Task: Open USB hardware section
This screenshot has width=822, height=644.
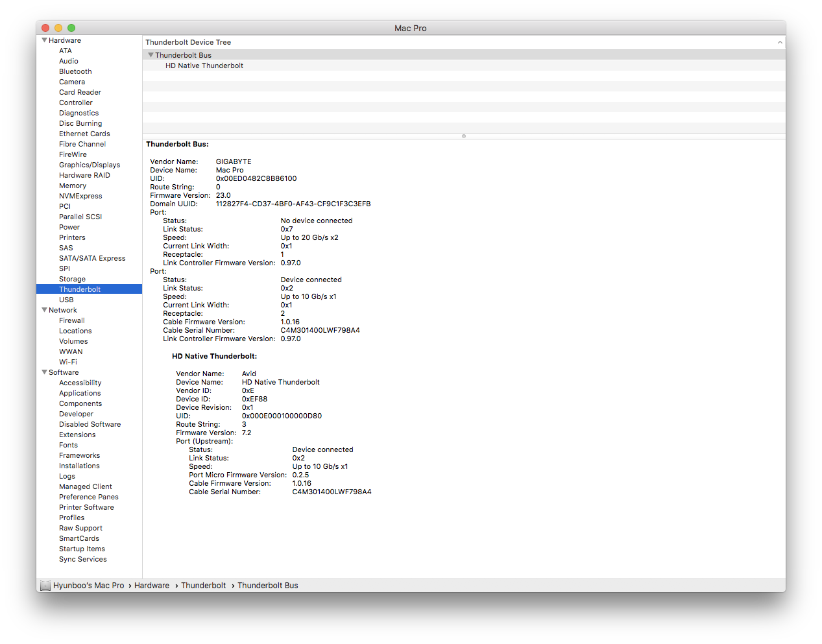Action: (66, 300)
